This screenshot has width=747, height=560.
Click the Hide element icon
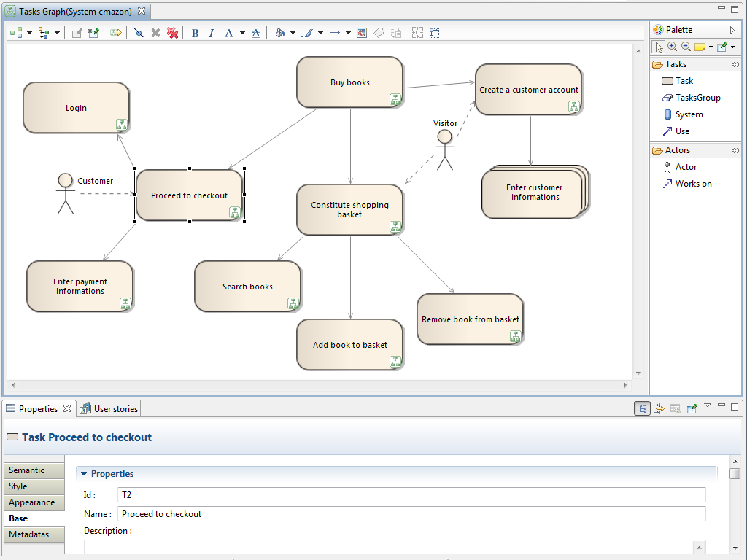[139, 33]
